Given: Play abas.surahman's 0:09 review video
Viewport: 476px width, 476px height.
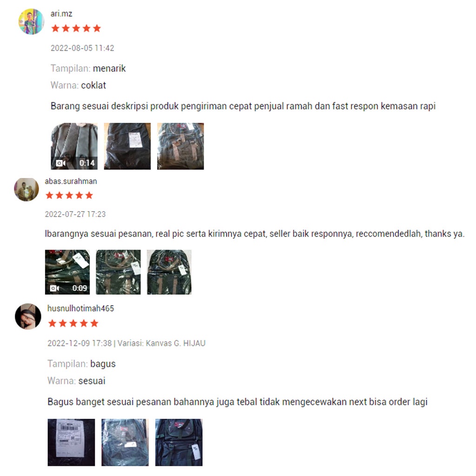Looking at the screenshot, I should tap(67, 272).
